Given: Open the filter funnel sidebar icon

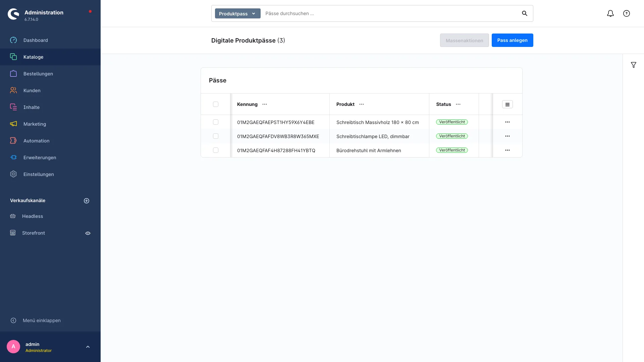Looking at the screenshot, I should pyautogui.click(x=634, y=65).
